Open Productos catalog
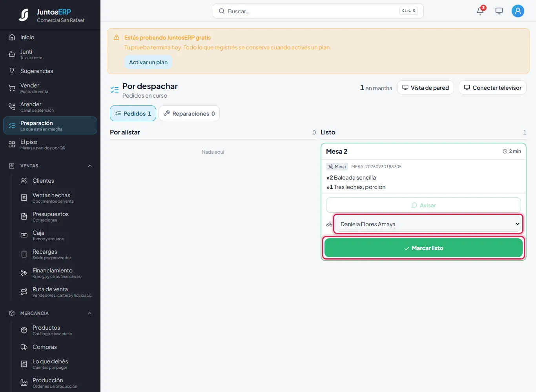Screen dimensions: 536x392 tap(57, 330)
